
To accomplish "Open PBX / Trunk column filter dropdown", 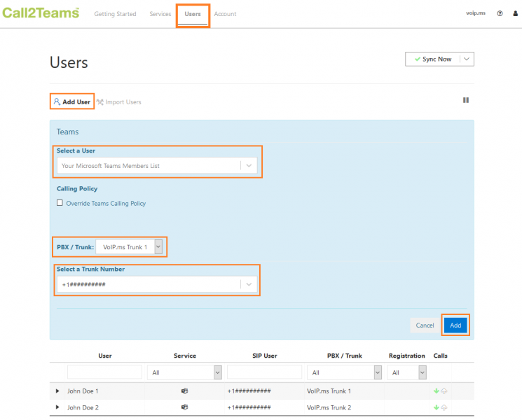I will (x=344, y=372).
